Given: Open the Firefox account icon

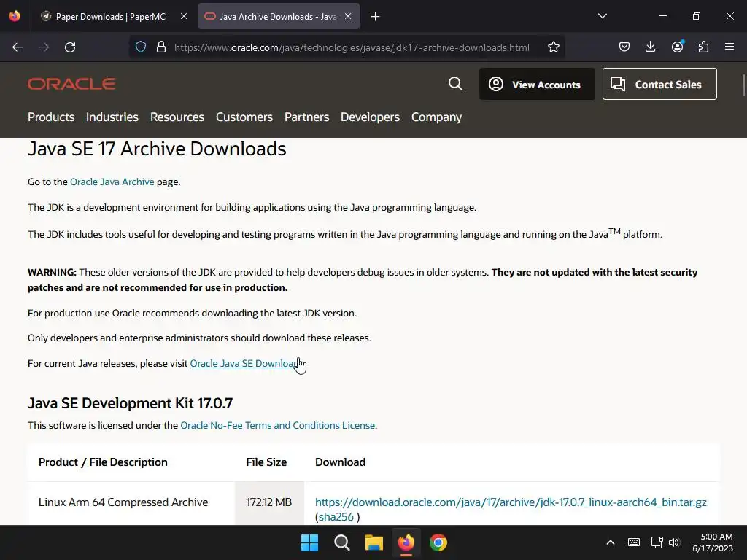Looking at the screenshot, I should tap(677, 47).
